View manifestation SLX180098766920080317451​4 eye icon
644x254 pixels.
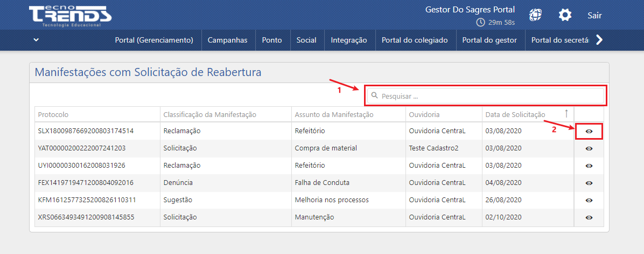click(589, 131)
